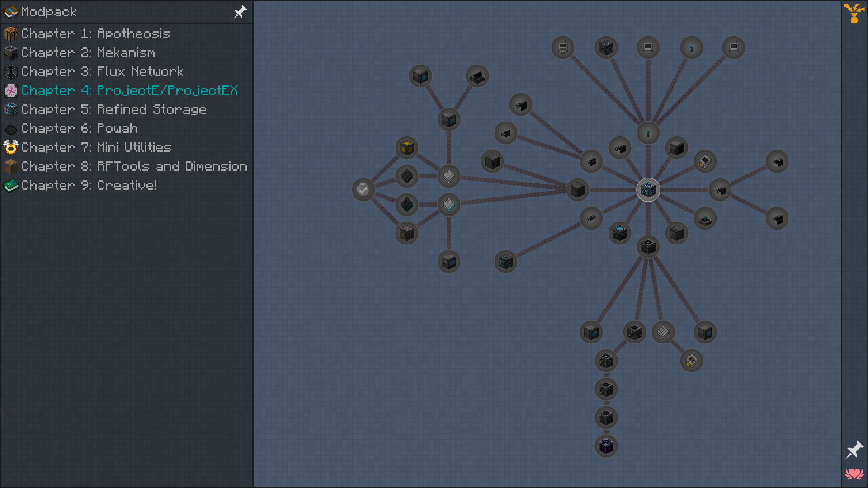The width and height of the screenshot is (868, 488).
Task: Open the teal frame cube quest node
Action: 505,262
